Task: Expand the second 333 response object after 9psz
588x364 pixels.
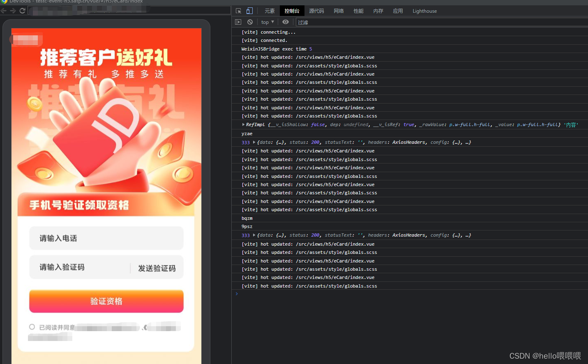Action: tap(254, 235)
